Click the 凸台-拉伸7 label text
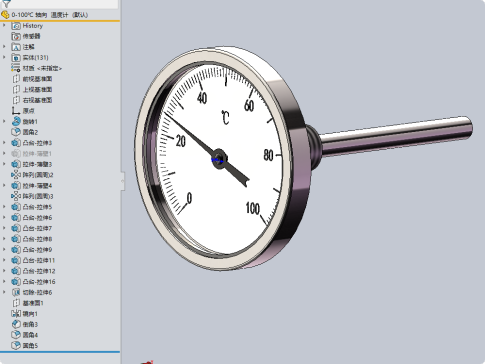 pos(37,228)
